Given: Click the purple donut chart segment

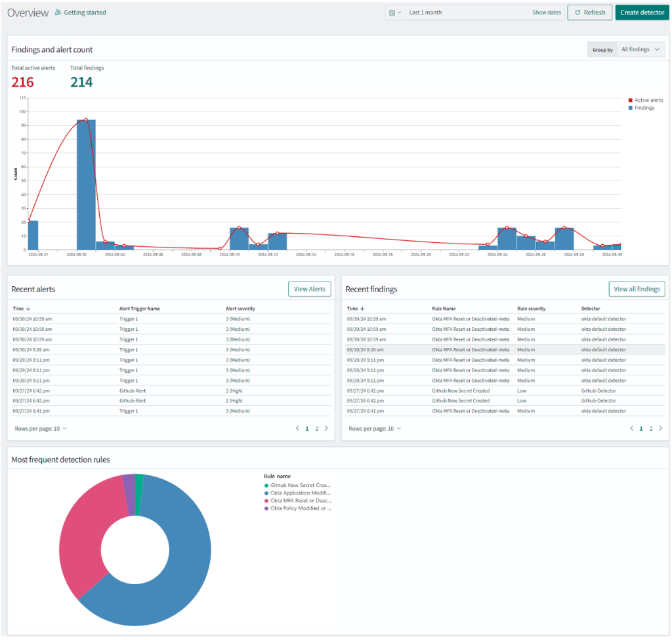Looking at the screenshot, I should point(129,494).
